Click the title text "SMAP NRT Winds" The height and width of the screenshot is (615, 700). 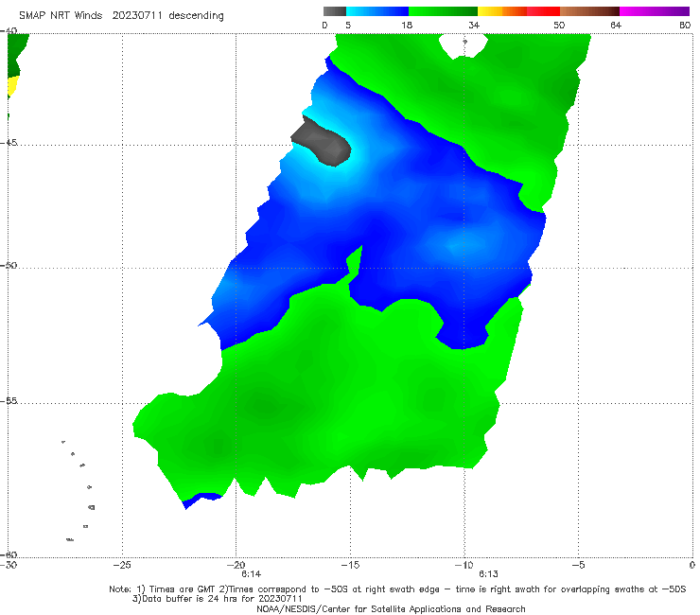pyautogui.click(x=61, y=15)
